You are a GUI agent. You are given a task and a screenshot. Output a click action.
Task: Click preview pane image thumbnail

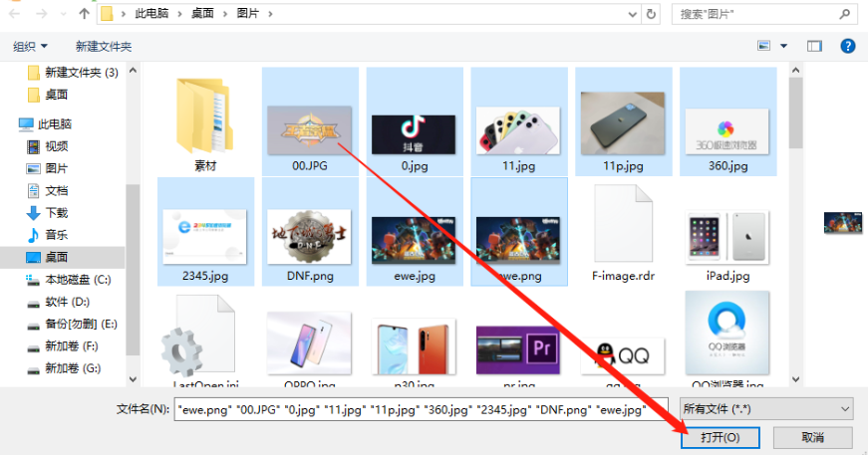[842, 222]
